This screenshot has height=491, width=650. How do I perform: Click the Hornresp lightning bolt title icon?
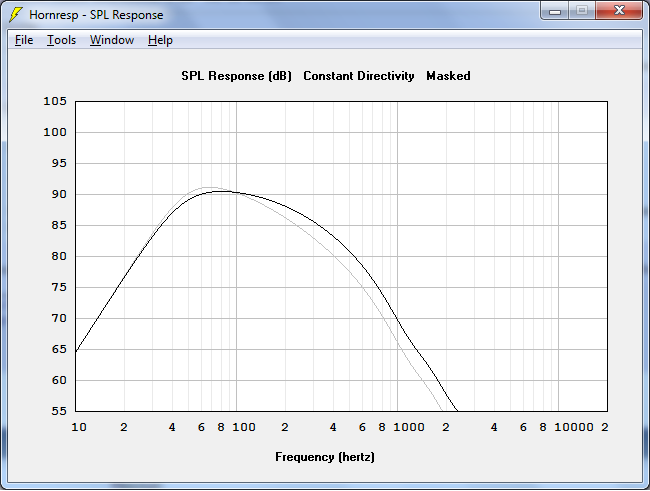click(x=16, y=15)
